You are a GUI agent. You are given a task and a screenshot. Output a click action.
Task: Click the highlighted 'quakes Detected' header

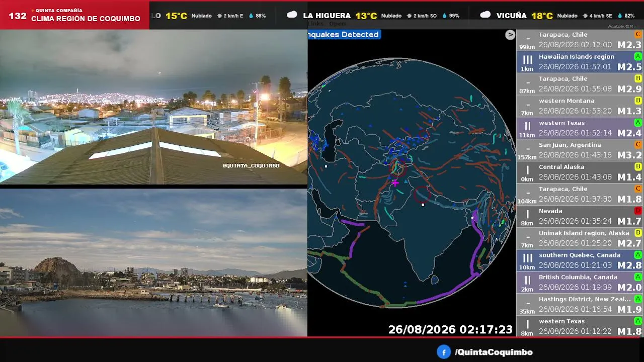point(344,35)
